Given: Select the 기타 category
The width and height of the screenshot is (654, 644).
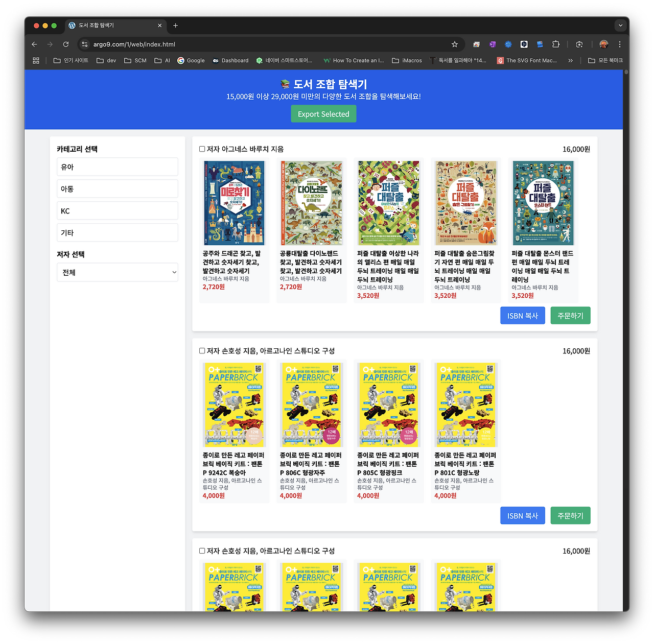Looking at the screenshot, I should [118, 233].
